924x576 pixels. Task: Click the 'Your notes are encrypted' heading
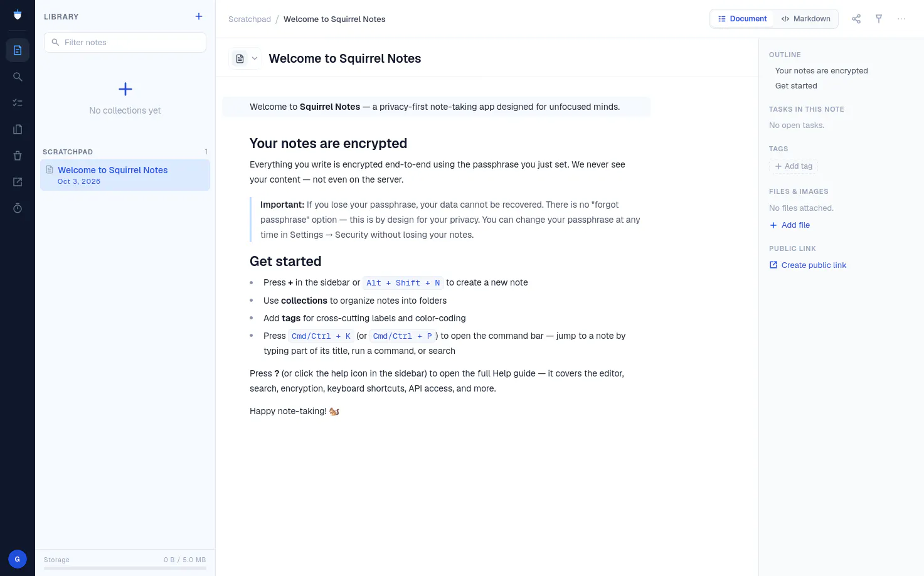point(328,144)
